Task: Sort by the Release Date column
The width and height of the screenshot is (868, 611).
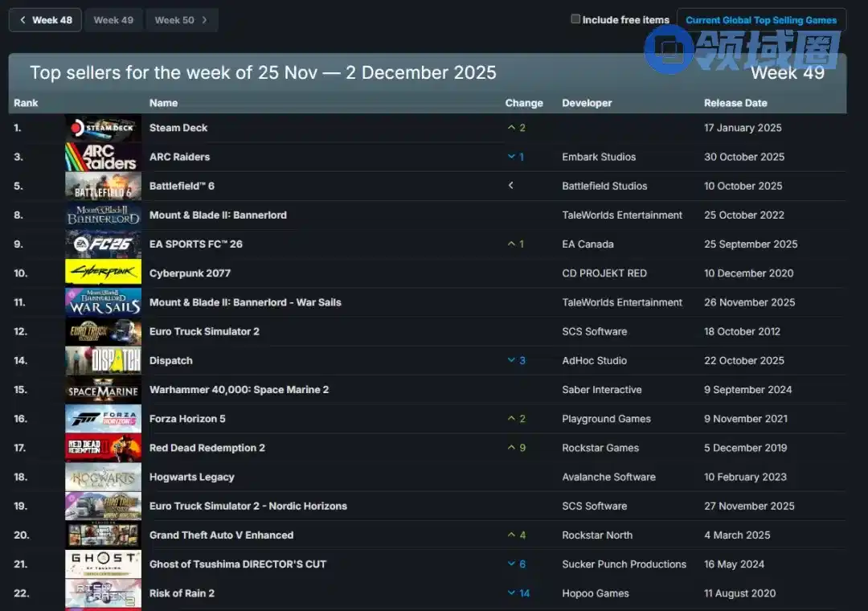Action: coord(735,103)
